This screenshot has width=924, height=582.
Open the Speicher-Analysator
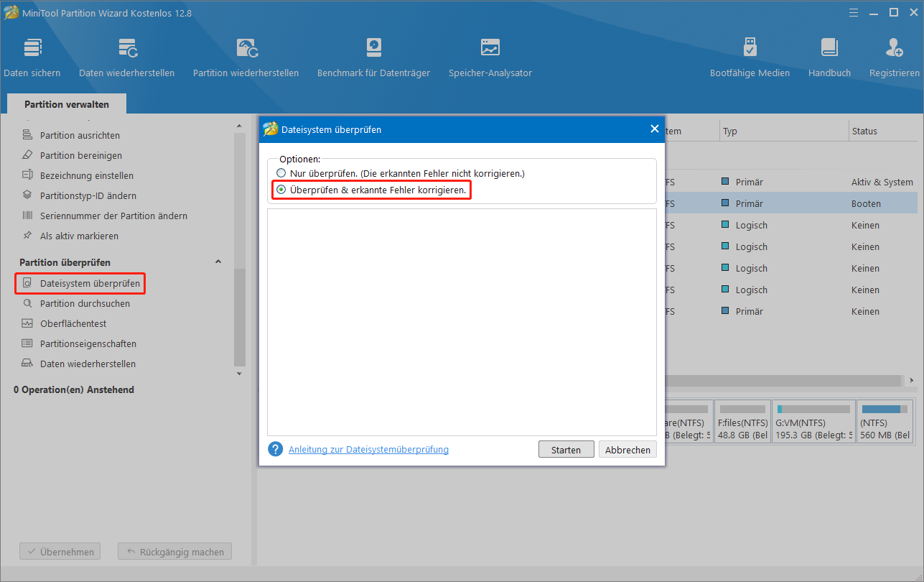click(x=490, y=54)
